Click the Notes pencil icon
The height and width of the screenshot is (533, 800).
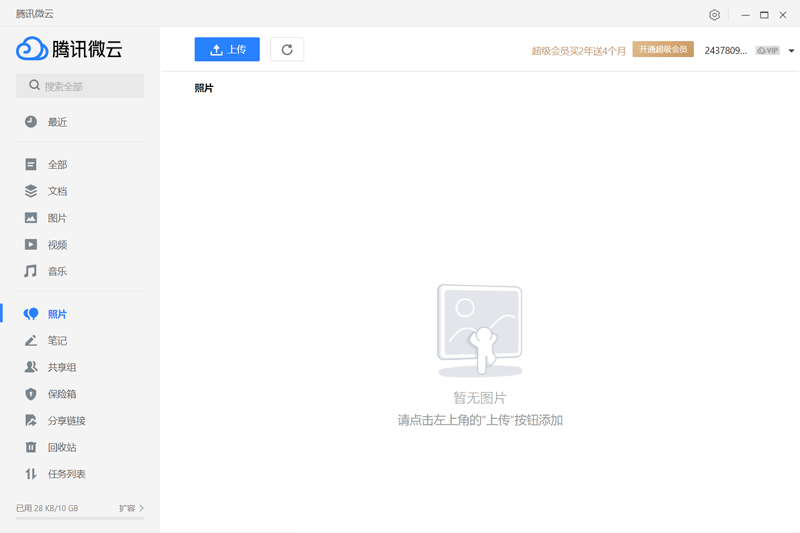coord(31,341)
